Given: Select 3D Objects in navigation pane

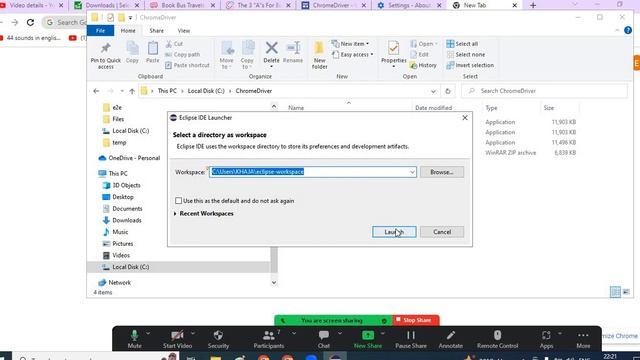Looking at the screenshot, I should point(126,185).
